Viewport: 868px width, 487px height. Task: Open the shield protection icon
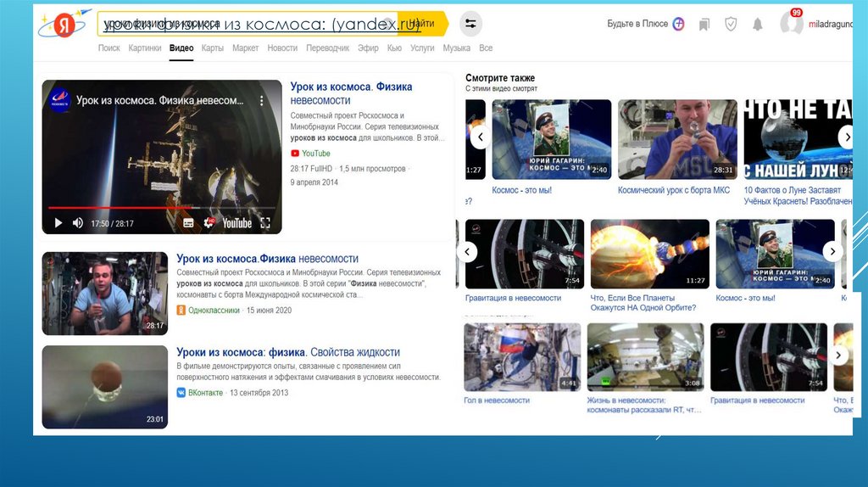730,25
